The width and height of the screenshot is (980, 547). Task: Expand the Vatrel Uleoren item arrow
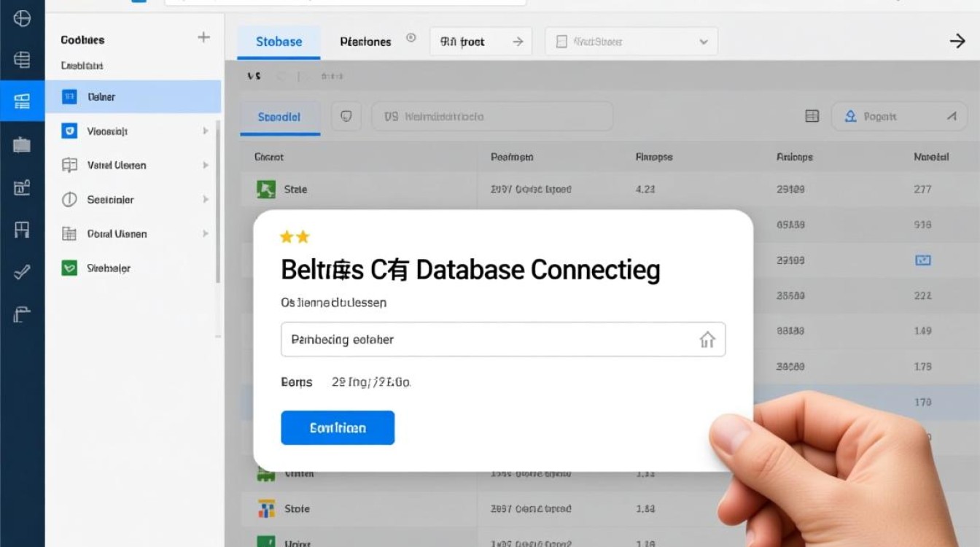click(206, 166)
